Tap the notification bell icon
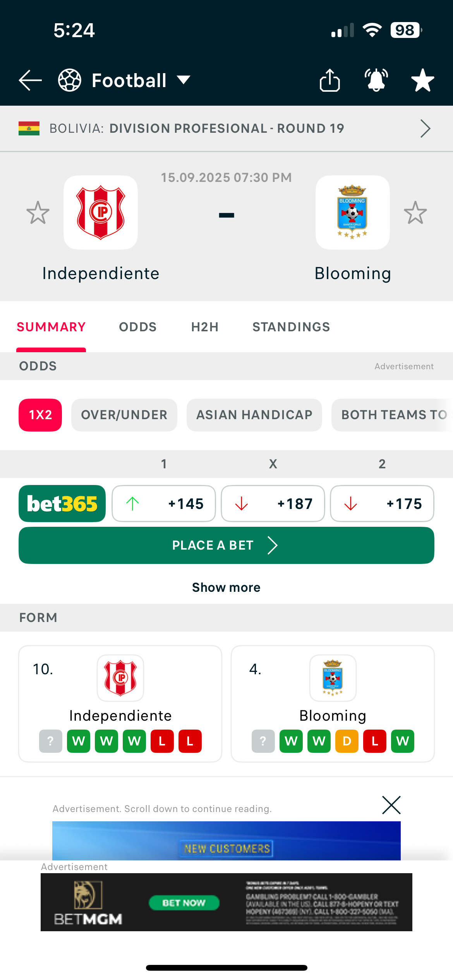The image size is (453, 980). (376, 80)
